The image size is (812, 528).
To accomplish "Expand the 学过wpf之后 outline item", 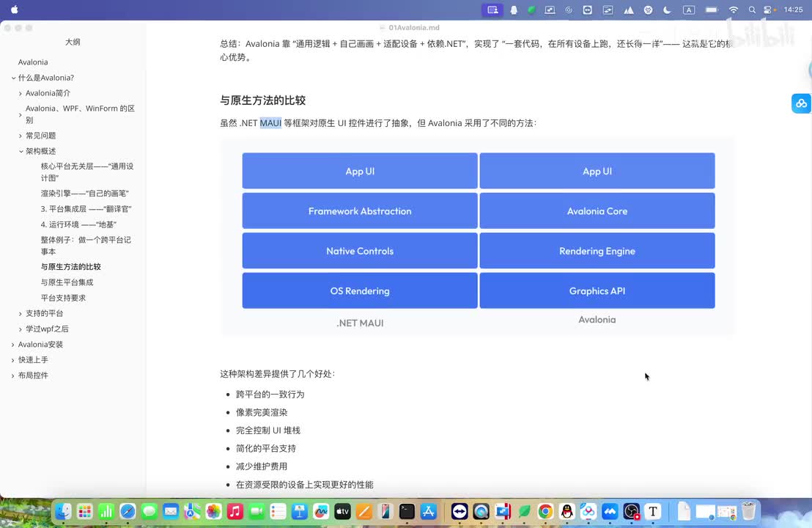I will click(21, 329).
